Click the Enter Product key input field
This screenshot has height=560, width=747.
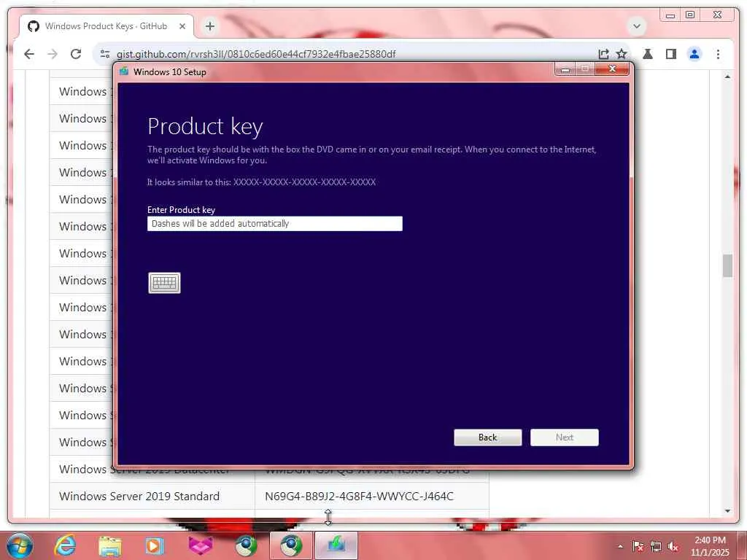pos(275,224)
